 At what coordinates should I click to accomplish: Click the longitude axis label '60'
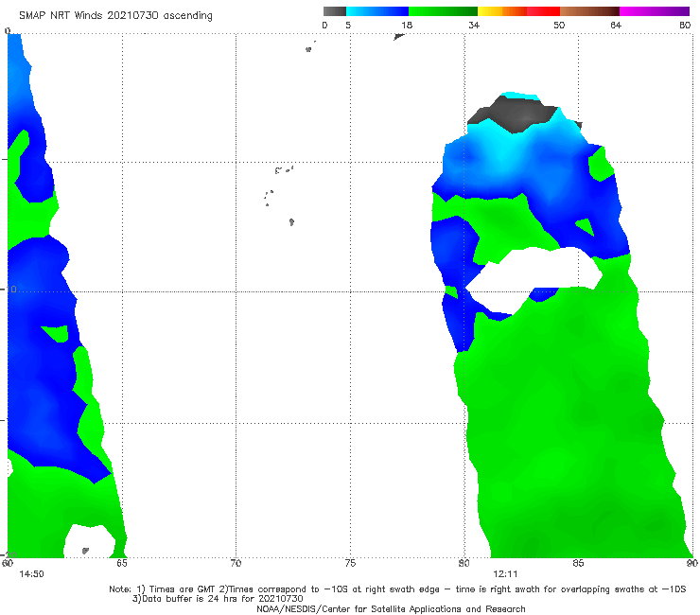pyautogui.click(x=8, y=563)
